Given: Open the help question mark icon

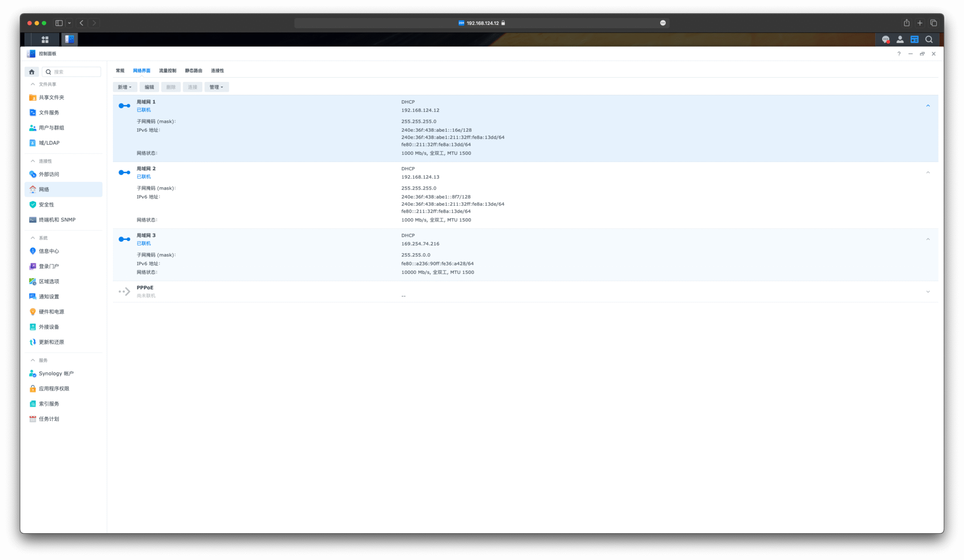Looking at the screenshot, I should (899, 54).
